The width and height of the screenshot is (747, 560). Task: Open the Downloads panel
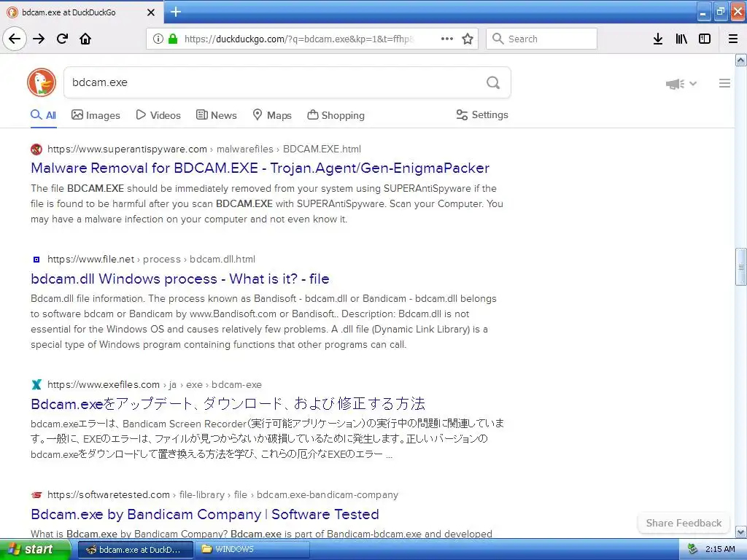click(658, 39)
